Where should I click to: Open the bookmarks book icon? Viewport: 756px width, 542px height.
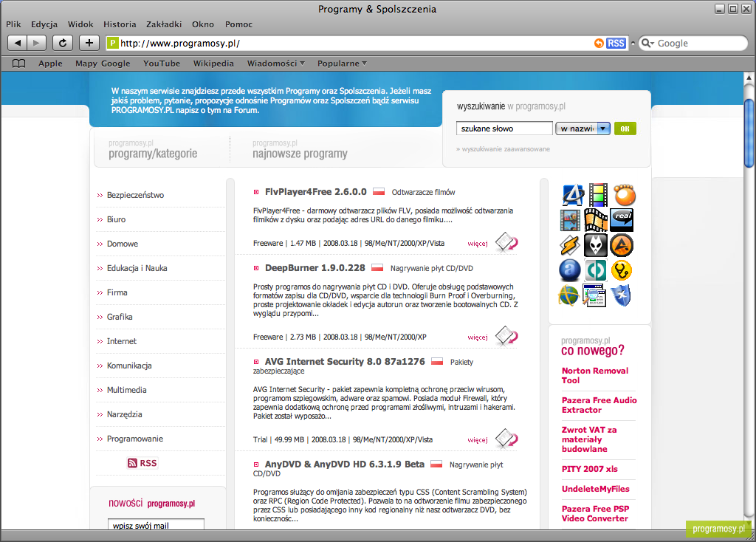[x=18, y=64]
